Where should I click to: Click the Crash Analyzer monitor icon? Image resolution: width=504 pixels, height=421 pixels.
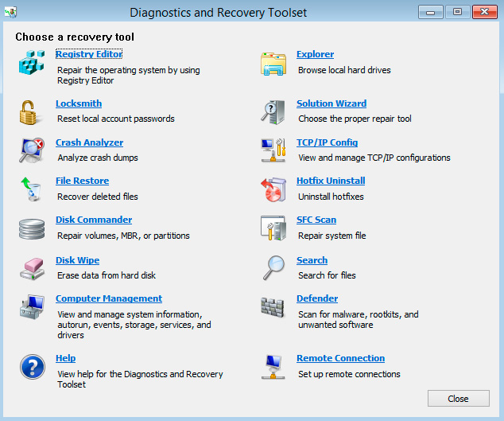[x=33, y=150]
